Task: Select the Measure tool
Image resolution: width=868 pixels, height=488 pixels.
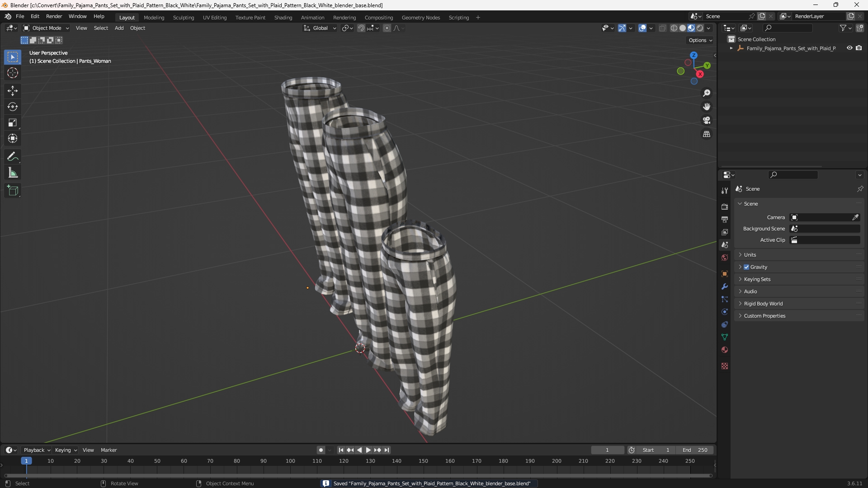Action: pos(13,173)
